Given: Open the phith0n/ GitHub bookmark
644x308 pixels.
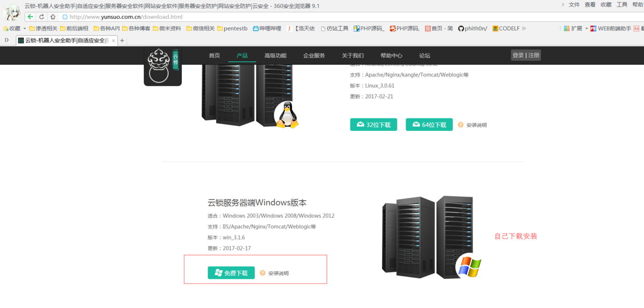Looking at the screenshot, I should coord(473,29).
